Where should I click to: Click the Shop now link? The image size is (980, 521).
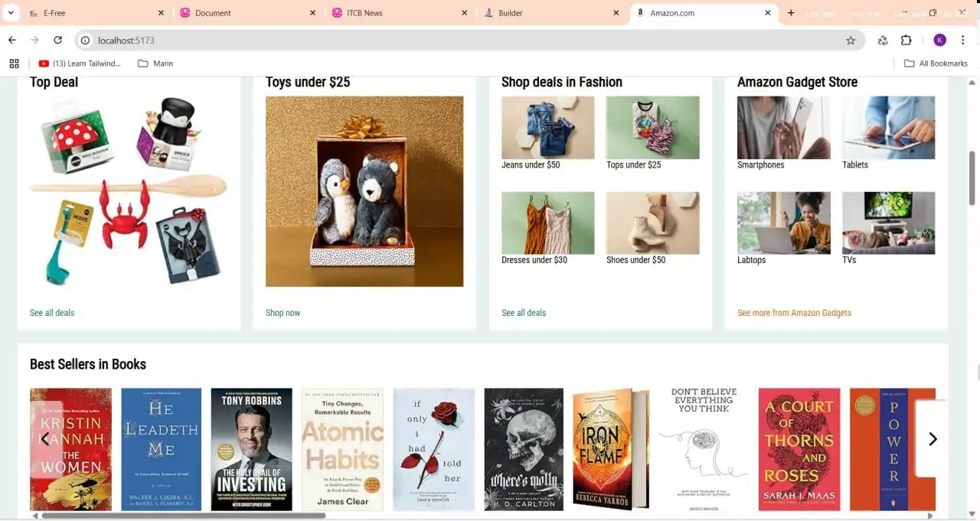[x=283, y=313]
